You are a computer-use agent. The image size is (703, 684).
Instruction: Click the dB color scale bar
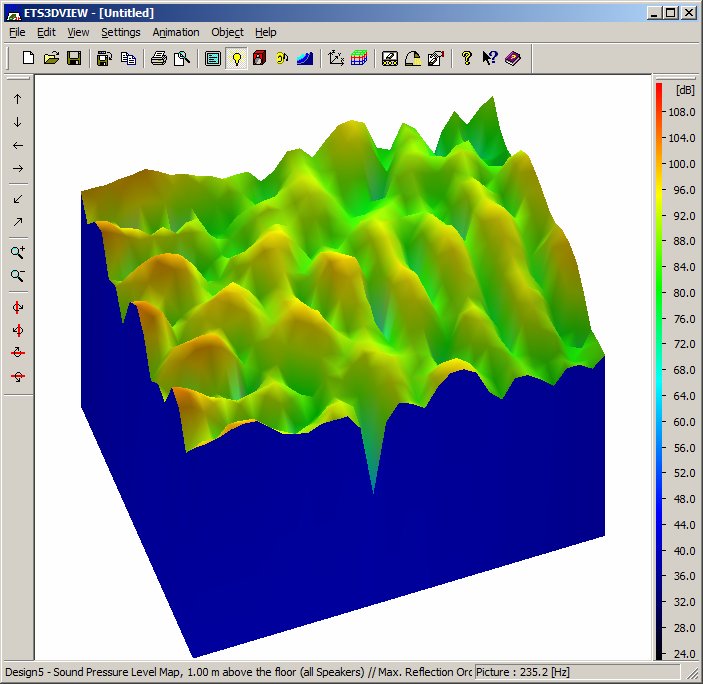point(659,371)
